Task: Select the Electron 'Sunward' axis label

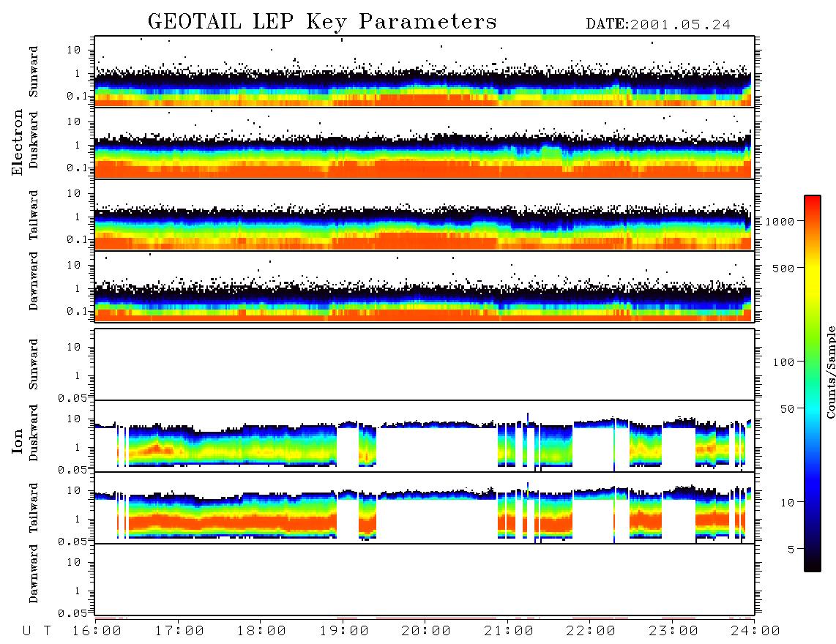Action: pyautogui.click(x=34, y=72)
